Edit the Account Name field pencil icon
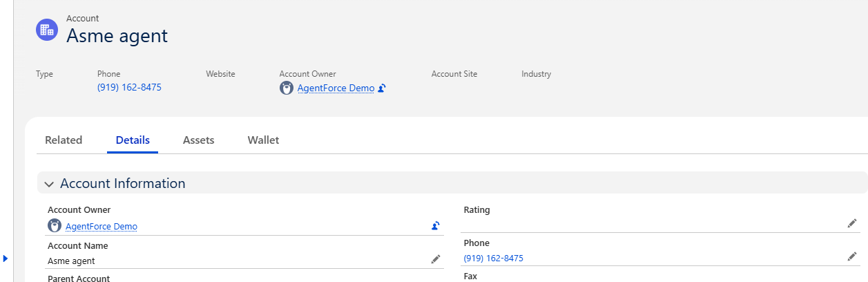The image size is (868, 282). pyautogui.click(x=436, y=259)
